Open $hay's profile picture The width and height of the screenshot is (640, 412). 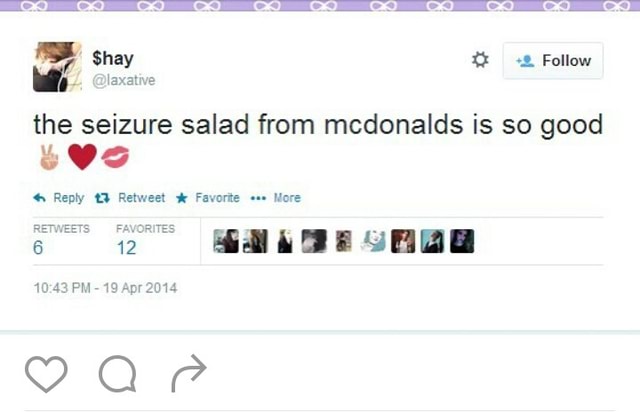[x=57, y=67]
